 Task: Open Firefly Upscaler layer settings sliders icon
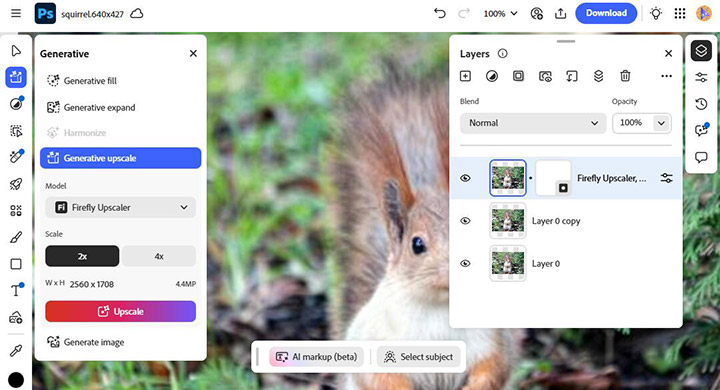666,178
